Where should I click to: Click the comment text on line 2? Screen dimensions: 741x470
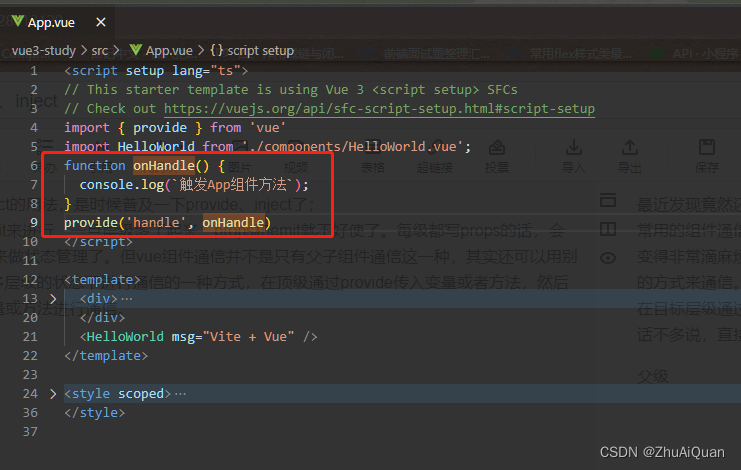tap(291, 90)
